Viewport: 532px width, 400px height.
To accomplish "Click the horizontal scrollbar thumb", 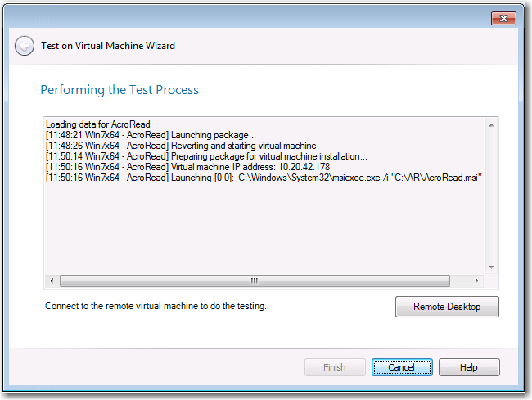I will coord(254,281).
